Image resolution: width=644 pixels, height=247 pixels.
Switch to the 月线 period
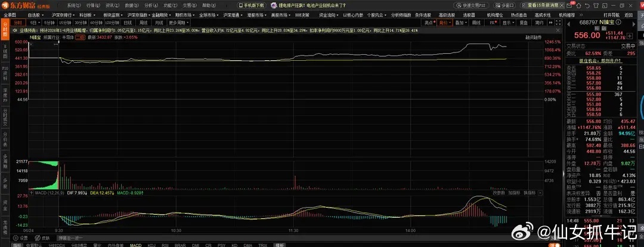[x=159, y=23]
